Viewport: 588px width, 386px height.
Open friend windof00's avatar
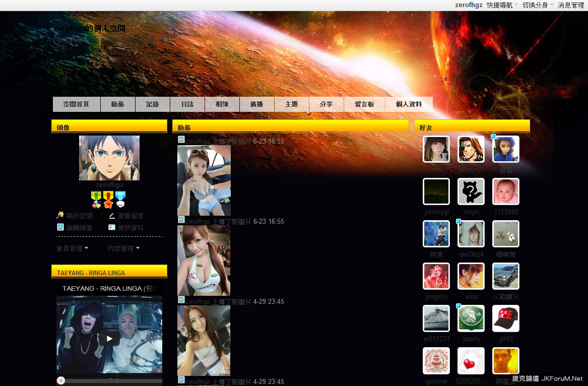(471, 149)
